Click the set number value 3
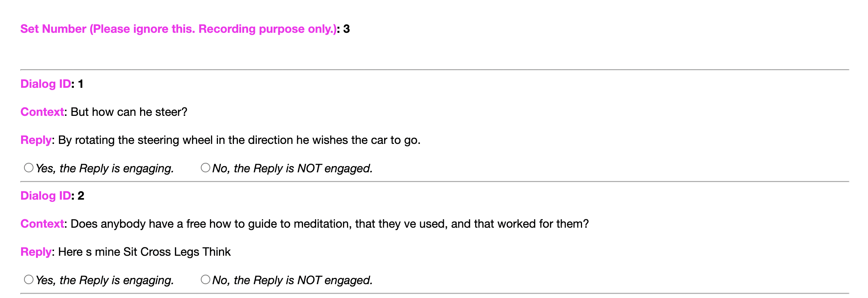 coord(346,29)
